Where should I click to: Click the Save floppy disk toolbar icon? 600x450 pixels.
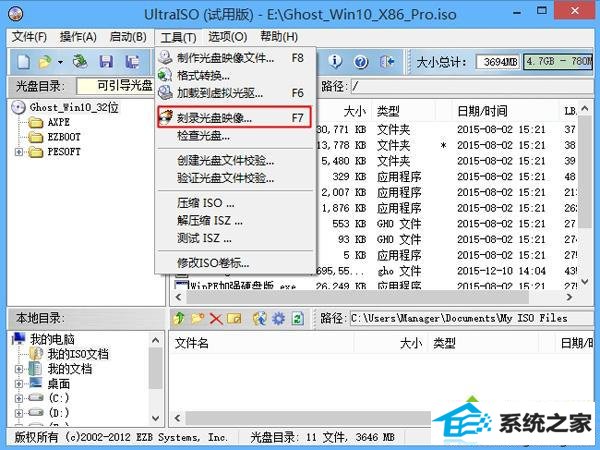point(106,62)
